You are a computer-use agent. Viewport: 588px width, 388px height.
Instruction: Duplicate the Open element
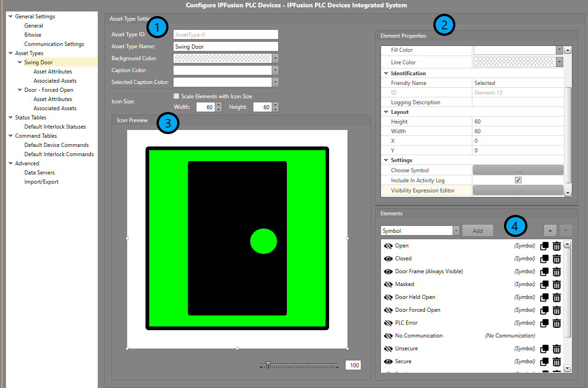tap(544, 246)
